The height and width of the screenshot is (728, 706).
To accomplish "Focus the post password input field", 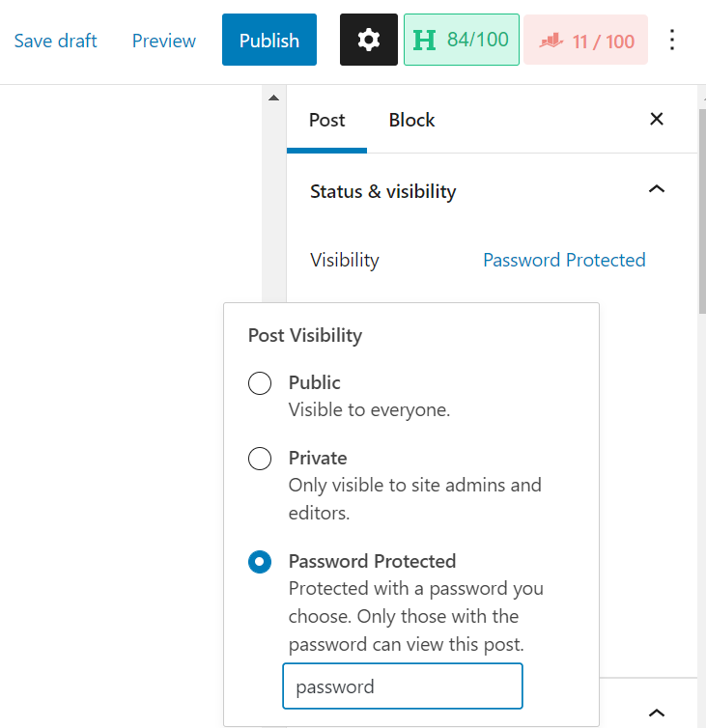I will [403, 686].
